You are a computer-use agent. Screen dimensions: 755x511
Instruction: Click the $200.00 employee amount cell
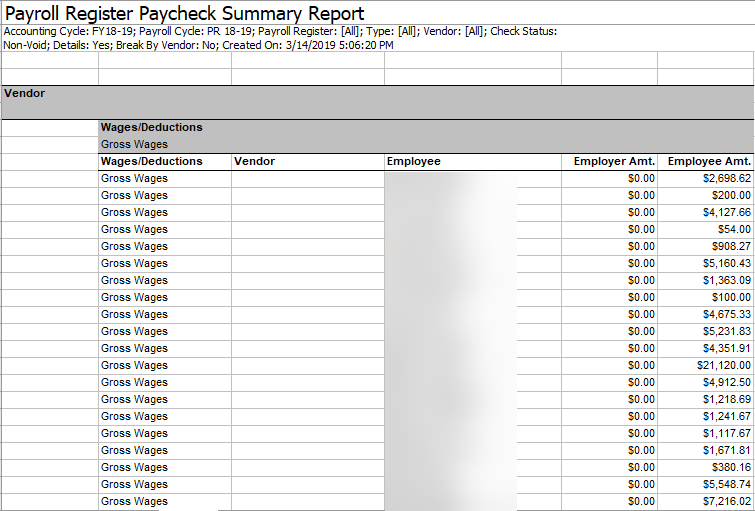point(731,195)
